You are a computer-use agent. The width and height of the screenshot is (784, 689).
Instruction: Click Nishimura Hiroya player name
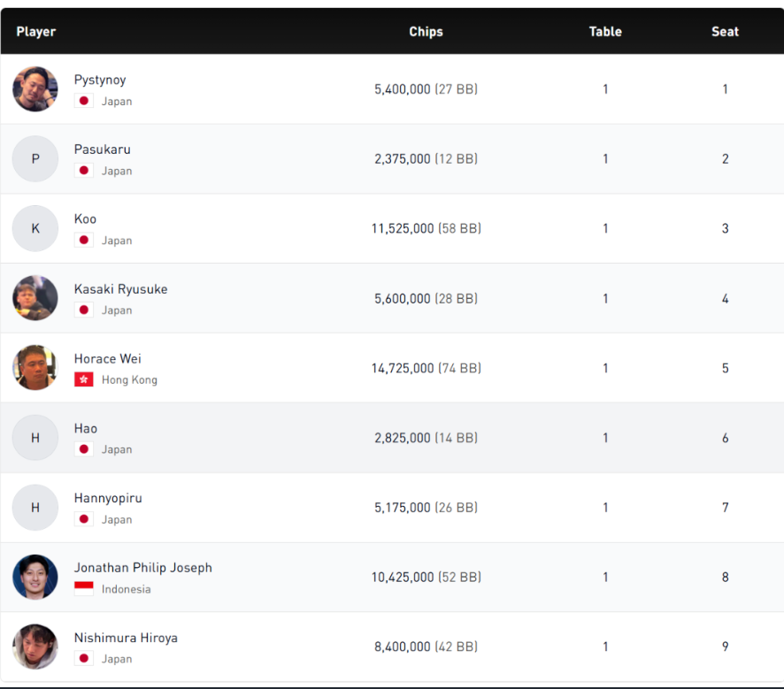(x=126, y=637)
